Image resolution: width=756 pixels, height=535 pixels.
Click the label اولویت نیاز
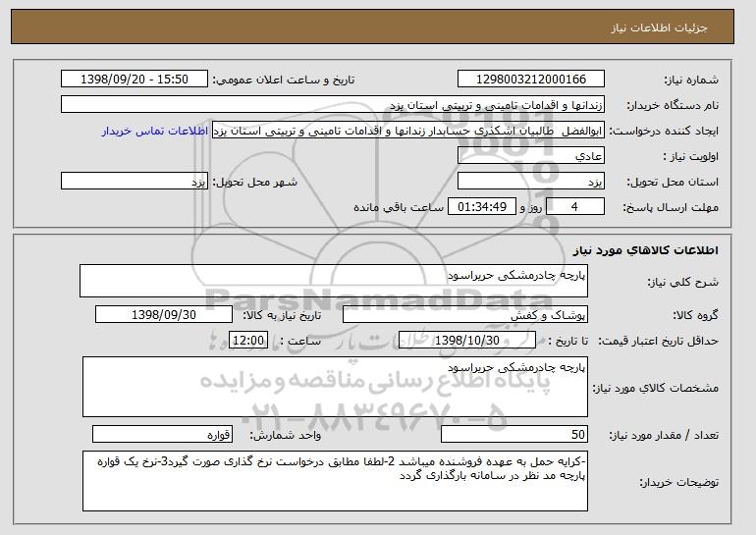coord(691,156)
